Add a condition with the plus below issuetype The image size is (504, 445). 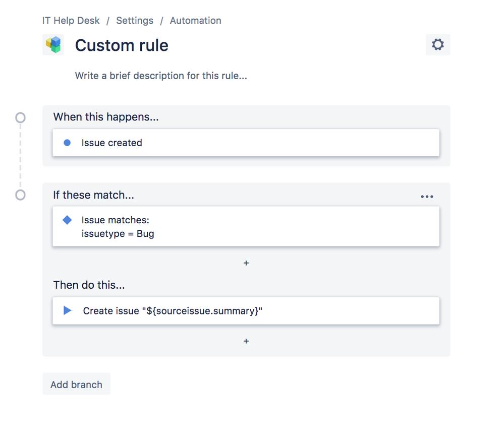(x=246, y=263)
